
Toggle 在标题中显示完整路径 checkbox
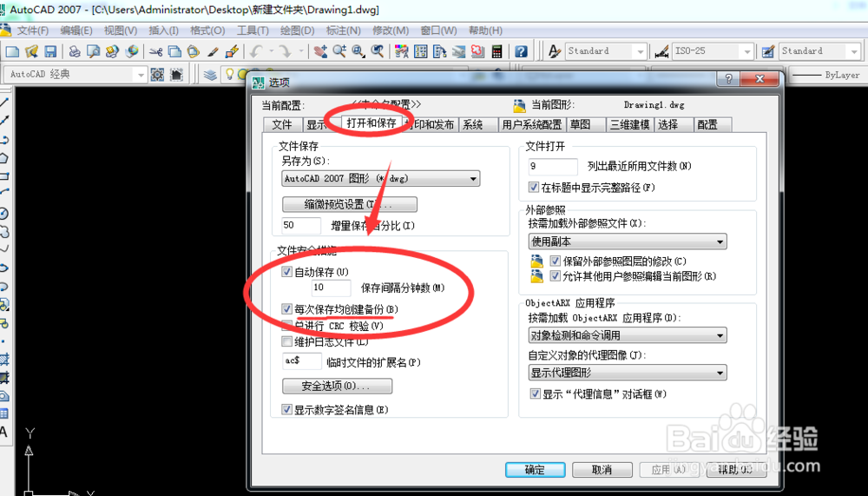[x=534, y=188]
